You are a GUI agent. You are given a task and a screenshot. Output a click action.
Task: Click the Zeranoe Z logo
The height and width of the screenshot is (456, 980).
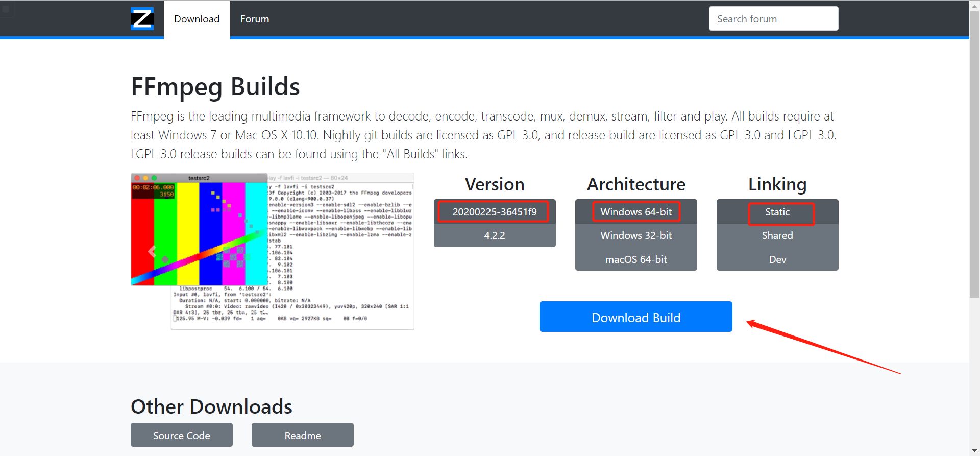point(142,19)
